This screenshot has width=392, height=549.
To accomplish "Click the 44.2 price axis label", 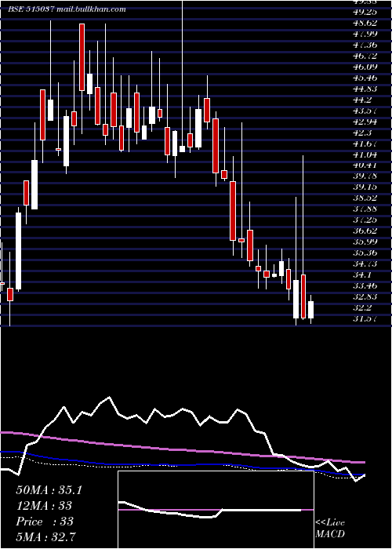I will (x=362, y=100).
